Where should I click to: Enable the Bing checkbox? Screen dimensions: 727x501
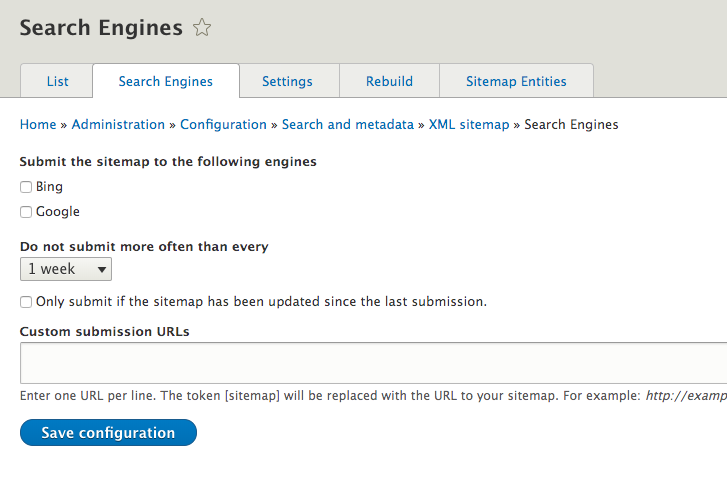26,187
